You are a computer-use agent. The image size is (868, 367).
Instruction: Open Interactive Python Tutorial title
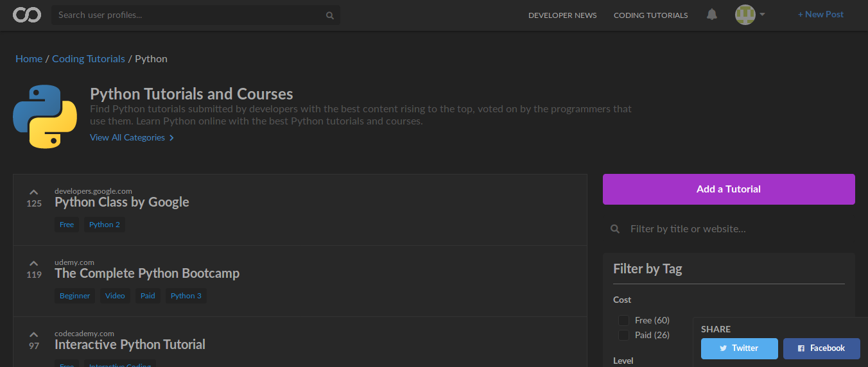coord(130,345)
